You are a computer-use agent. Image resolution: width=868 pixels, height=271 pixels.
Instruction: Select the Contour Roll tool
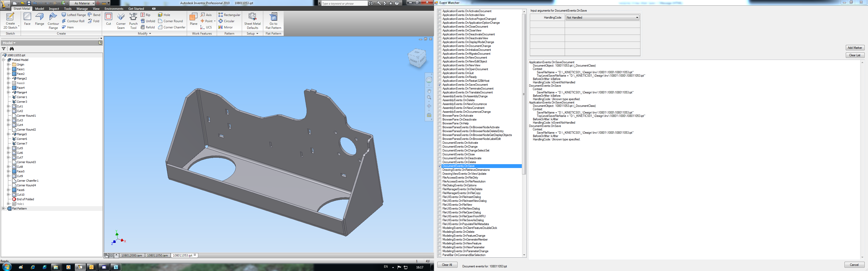pos(73,21)
